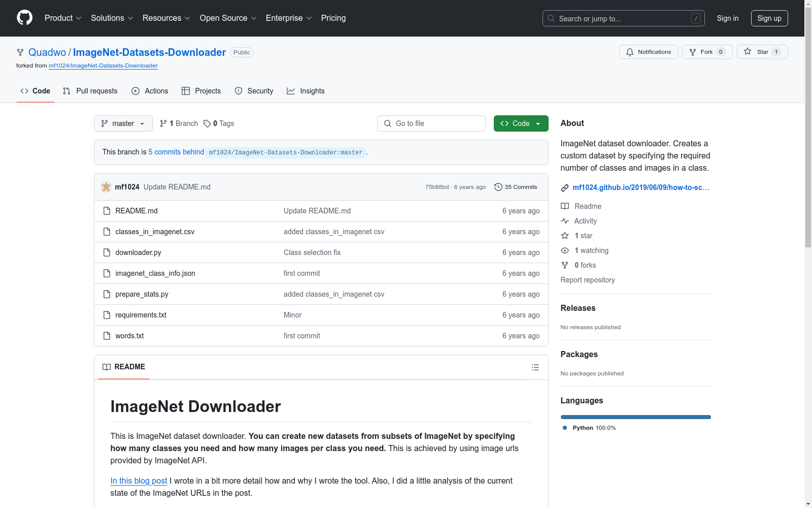Click the Report repository link

point(587,280)
